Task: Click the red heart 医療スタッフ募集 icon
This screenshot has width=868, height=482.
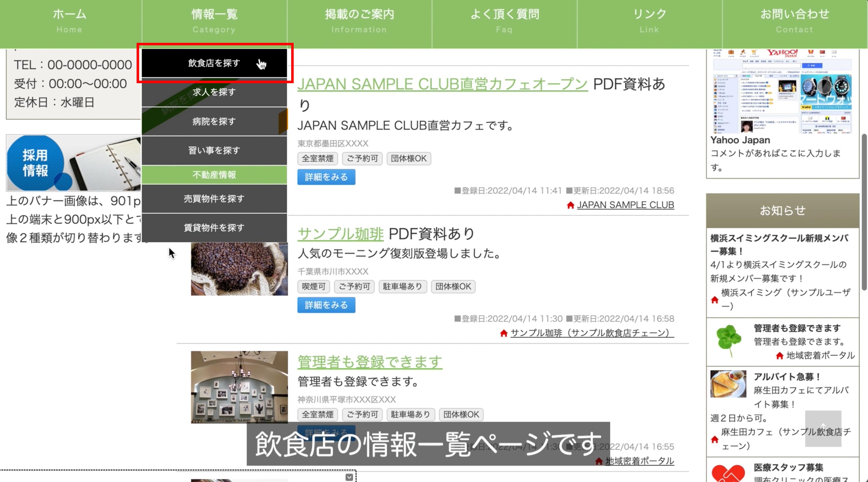Action: coord(728,473)
